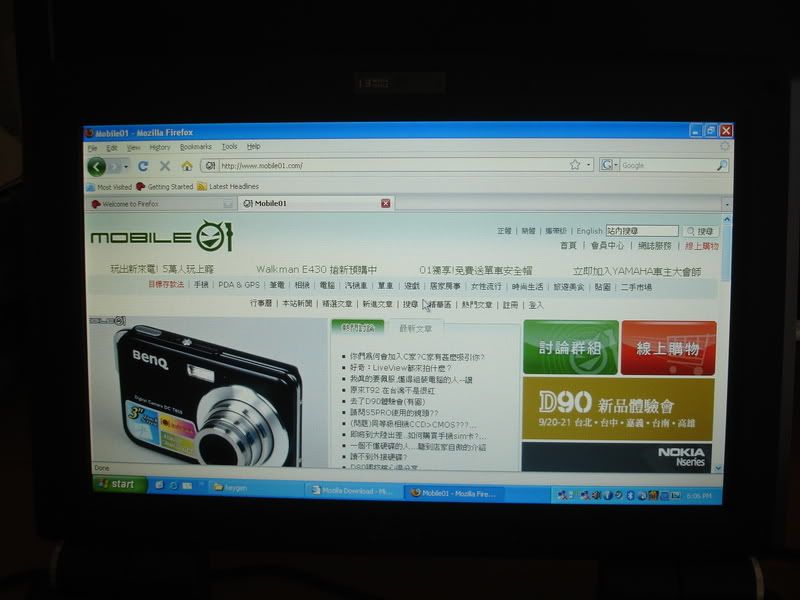This screenshot has height=600, width=800.
Task: Select the 最新文章 tab above the article list
Action: [415, 329]
